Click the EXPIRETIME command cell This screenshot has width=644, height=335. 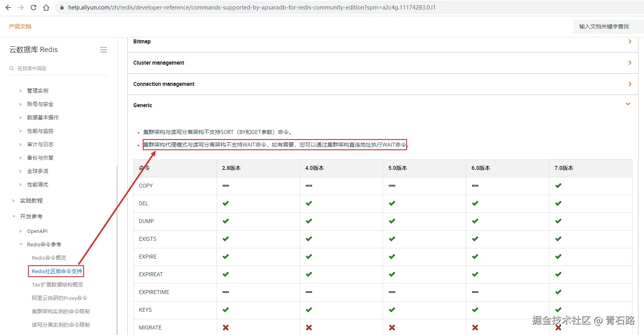(x=175, y=292)
